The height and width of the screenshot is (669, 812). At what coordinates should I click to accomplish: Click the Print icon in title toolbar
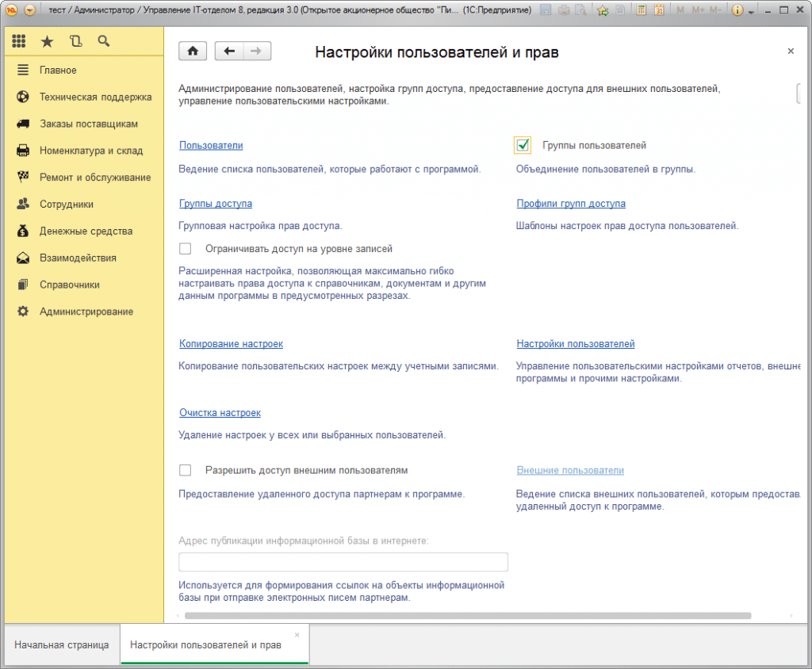565,10
